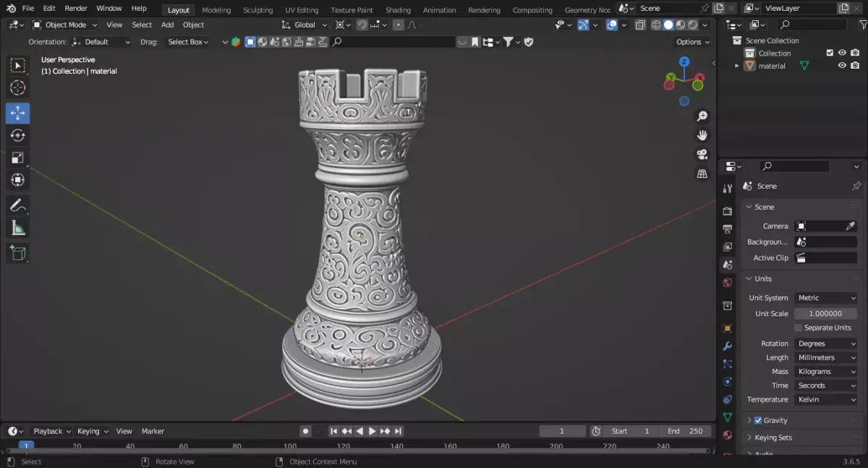The width and height of the screenshot is (868, 468).
Task: Open the File menu
Action: pyautogui.click(x=28, y=9)
